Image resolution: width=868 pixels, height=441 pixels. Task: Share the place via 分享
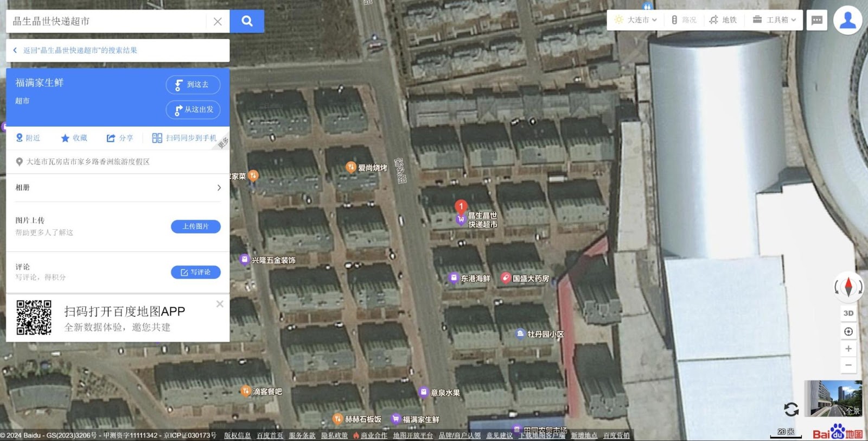tap(120, 138)
